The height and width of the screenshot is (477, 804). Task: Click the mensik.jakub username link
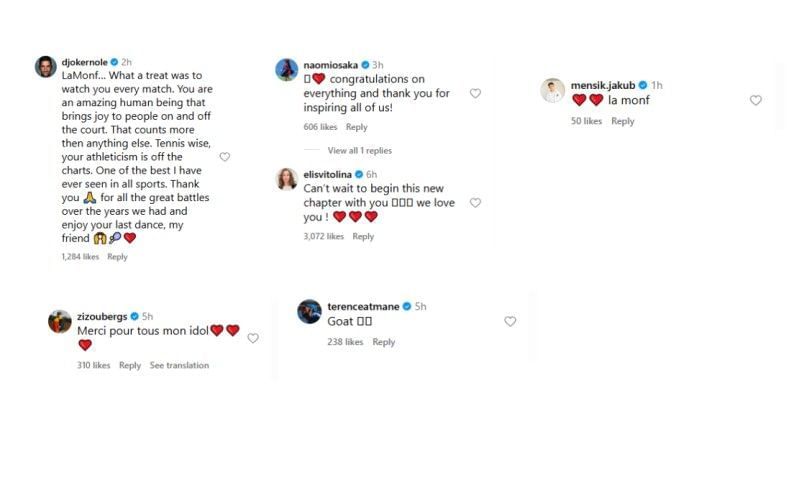[x=603, y=85]
